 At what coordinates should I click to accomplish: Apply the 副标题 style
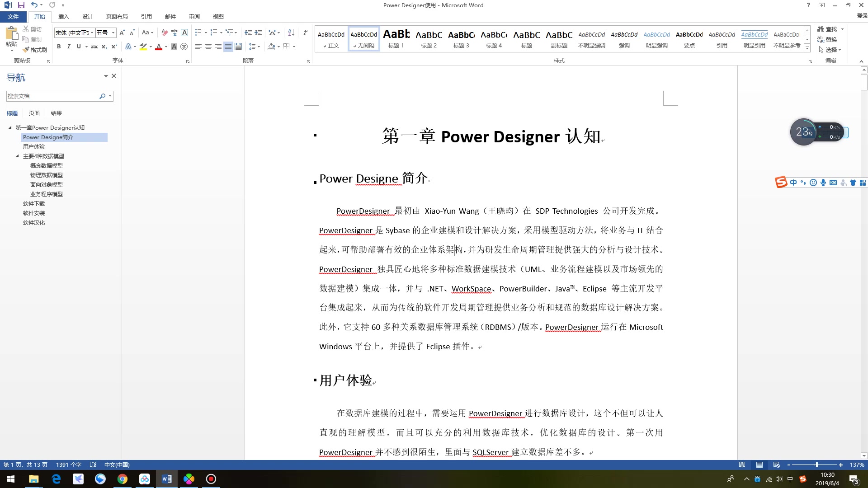pos(559,39)
